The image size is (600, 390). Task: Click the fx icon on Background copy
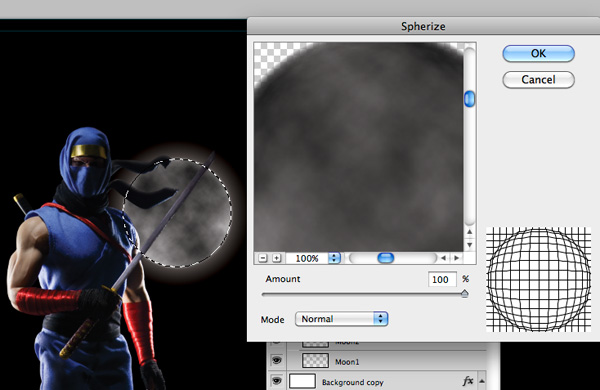tap(468, 381)
